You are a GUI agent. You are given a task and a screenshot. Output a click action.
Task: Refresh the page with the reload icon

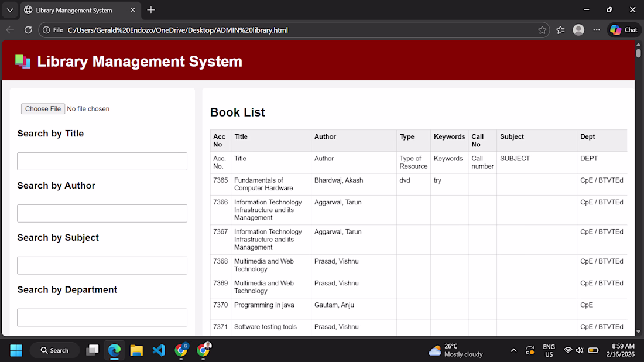[x=28, y=30]
